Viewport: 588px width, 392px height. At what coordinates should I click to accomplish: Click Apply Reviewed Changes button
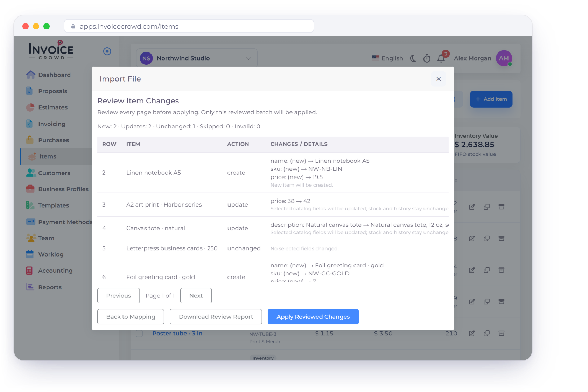coord(313,317)
